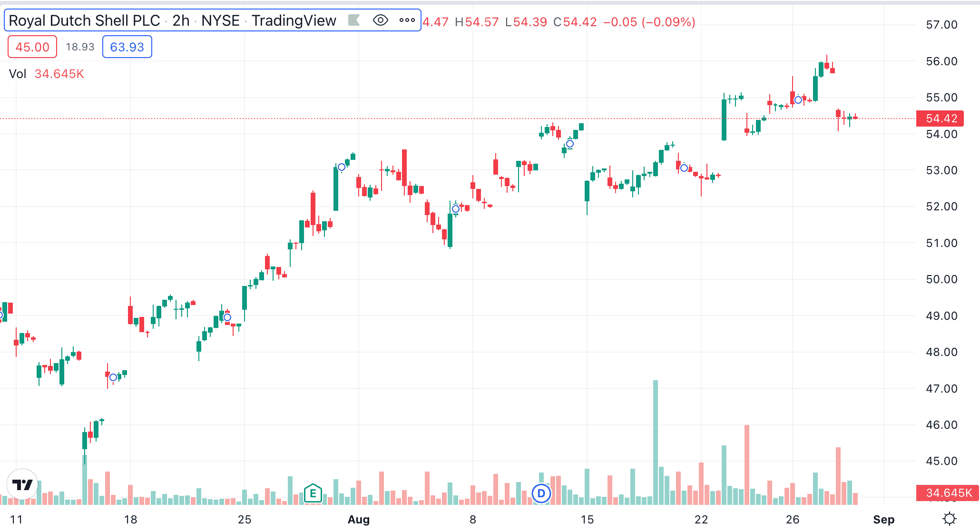The image size is (980, 532).
Task: Open the TradingView logo at the bottom left
Action: pos(22,484)
